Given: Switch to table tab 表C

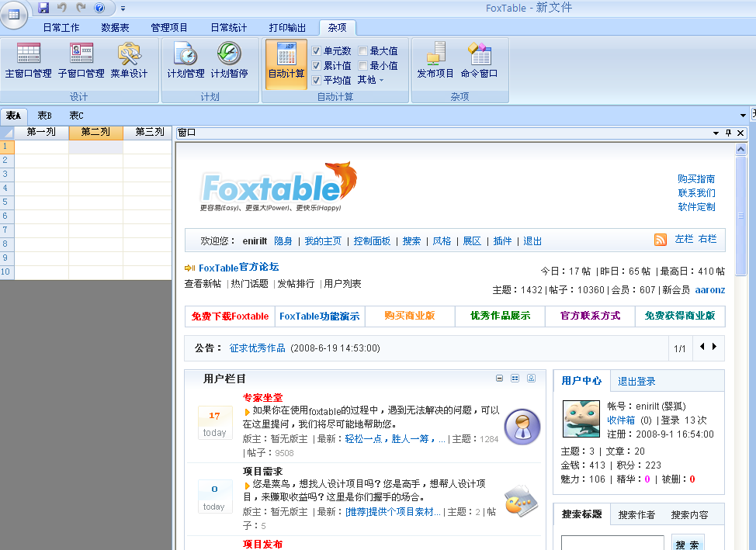Looking at the screenshot, I should click(76, 116).
